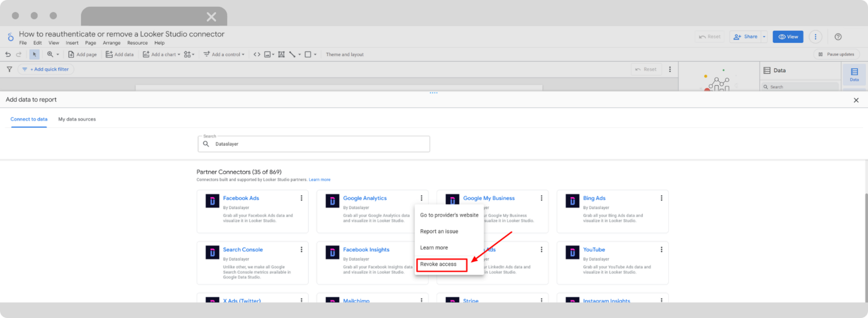Click the filter funnel icon

[9, 69]
